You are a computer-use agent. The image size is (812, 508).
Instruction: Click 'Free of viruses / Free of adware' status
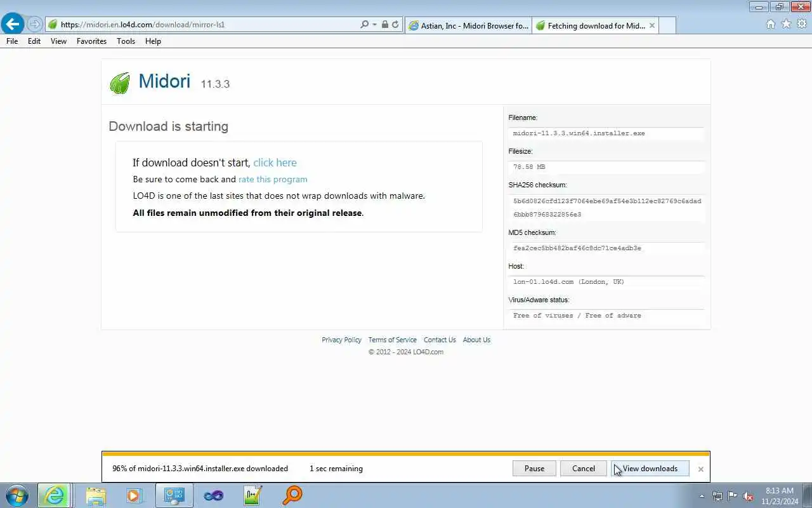607,316
